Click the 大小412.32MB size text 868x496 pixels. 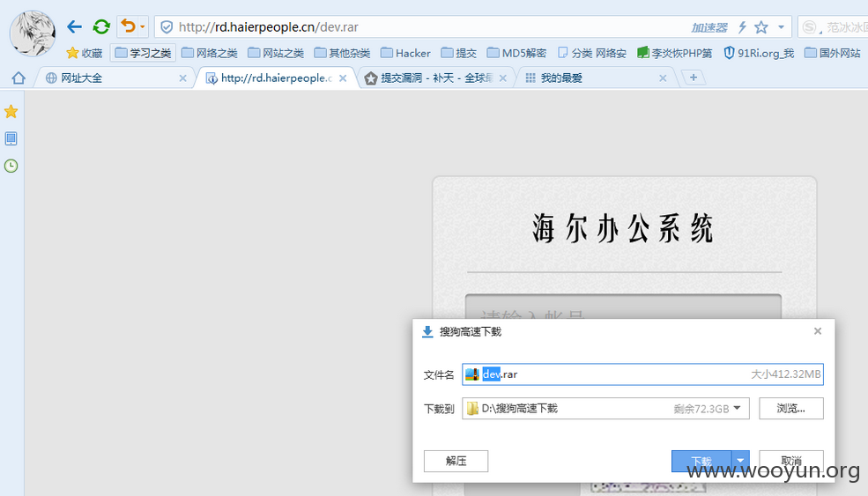(785, 374)
